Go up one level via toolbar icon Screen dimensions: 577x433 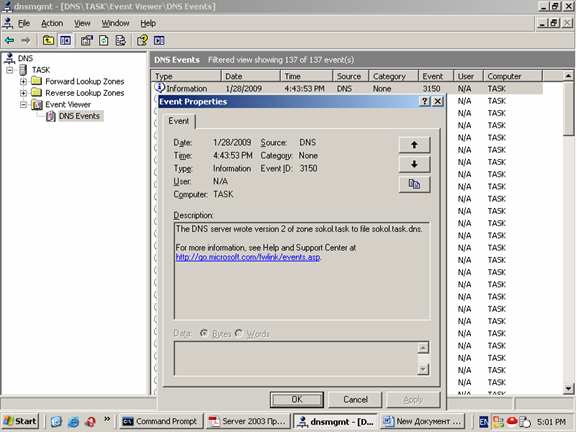(x=48, y=40)
